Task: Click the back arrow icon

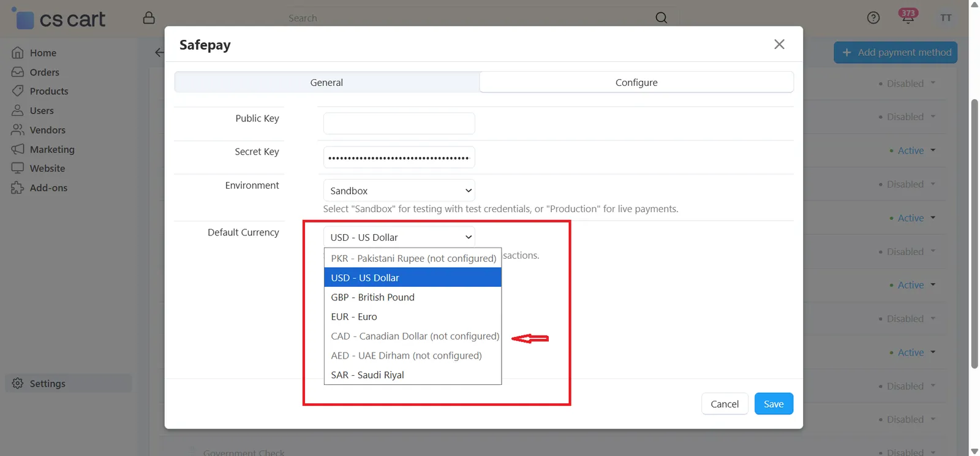Action: 159,53
